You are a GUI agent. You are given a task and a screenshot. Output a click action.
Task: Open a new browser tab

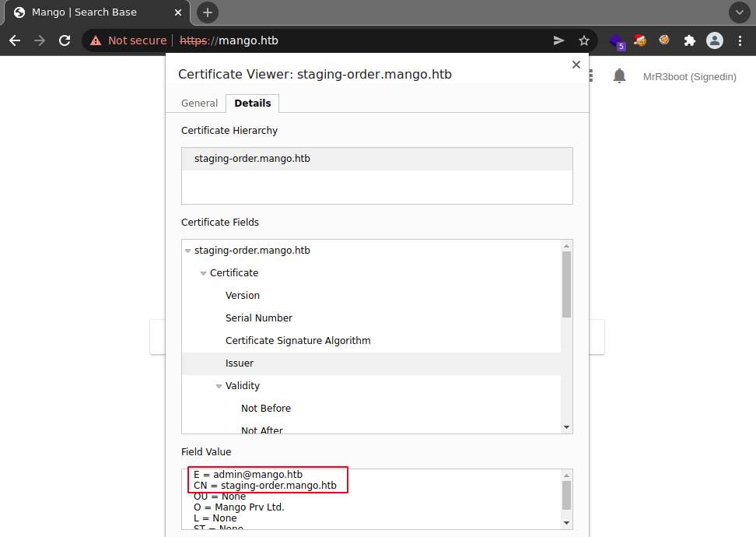[x=208, y=12]
